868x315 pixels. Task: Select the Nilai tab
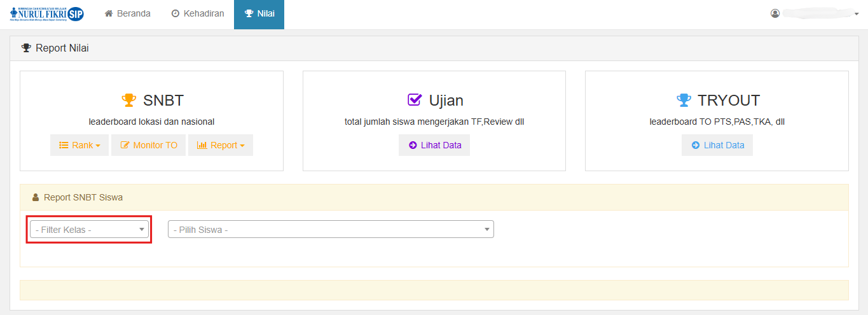259,13
